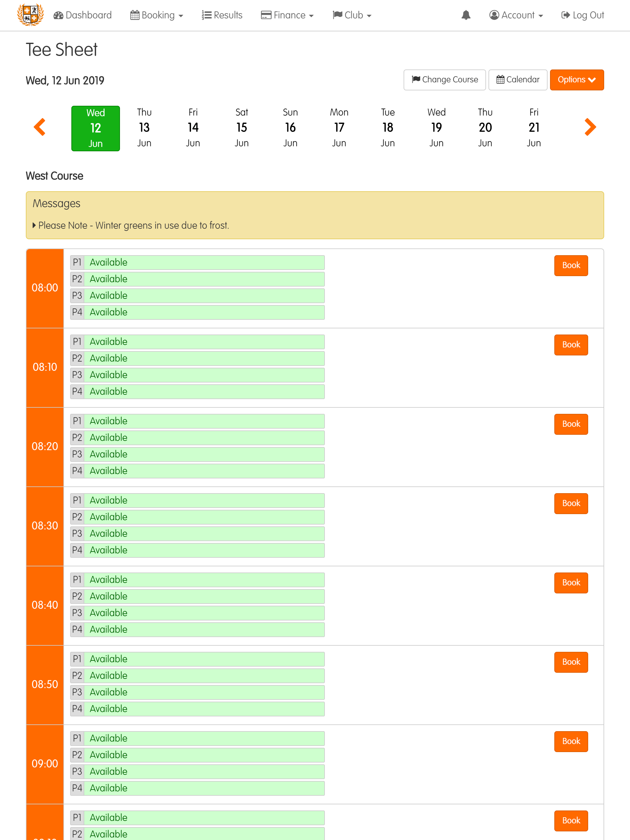Click the club crest logo
The width and height of the screenshot is (630, 840).
point(30,15)
